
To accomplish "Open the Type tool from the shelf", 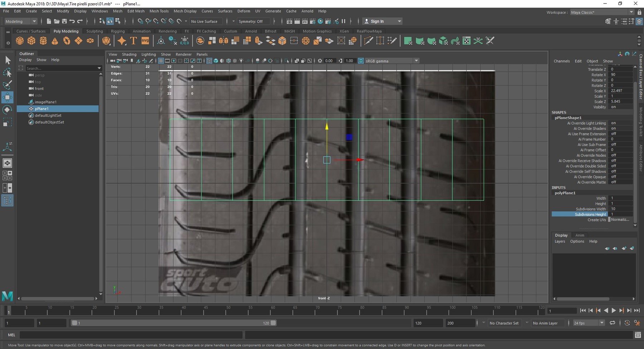I will coord(133,40).
